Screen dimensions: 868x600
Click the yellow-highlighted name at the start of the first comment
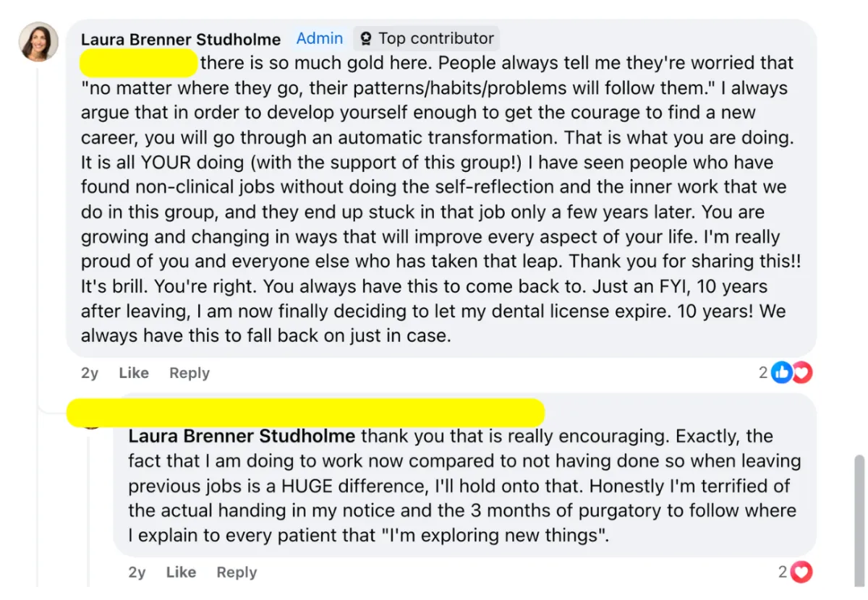(138, 63)
